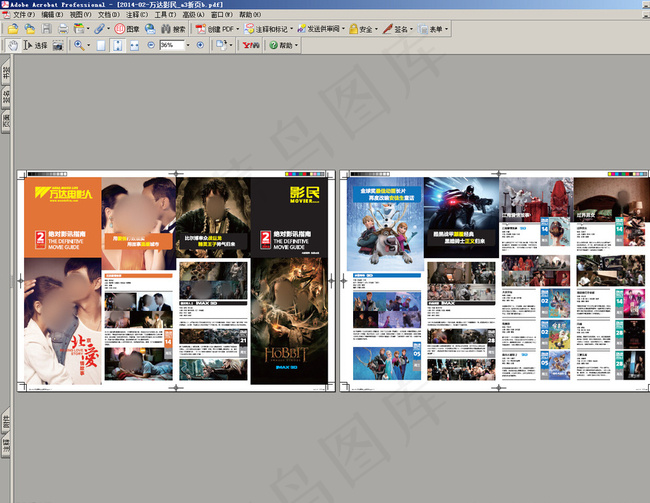Open the 书签 bookmarks side tab
Viewport: 650px width, 503px height.
point(6,72)
